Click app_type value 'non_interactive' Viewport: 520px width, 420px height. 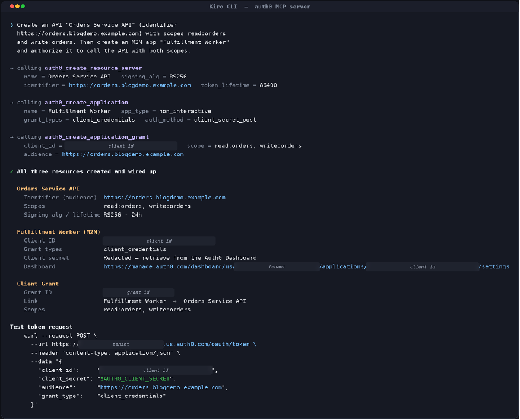coord(185,111)
